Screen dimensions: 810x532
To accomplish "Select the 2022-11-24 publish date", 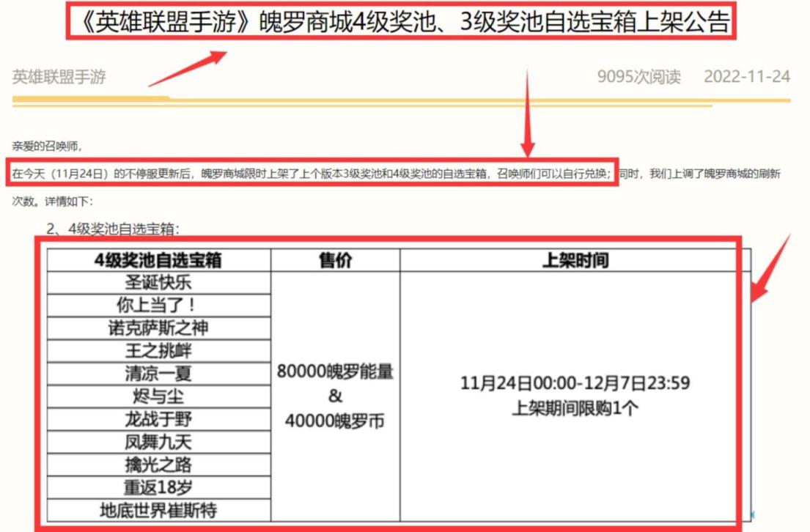I will tap(746, 77).
